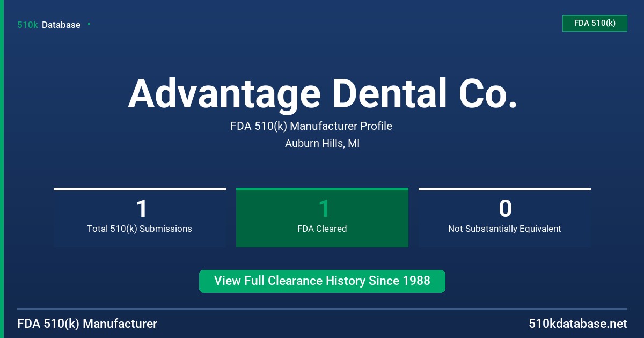
Task: Click the FDA 510(k) badge
Action: click(595, 23)
